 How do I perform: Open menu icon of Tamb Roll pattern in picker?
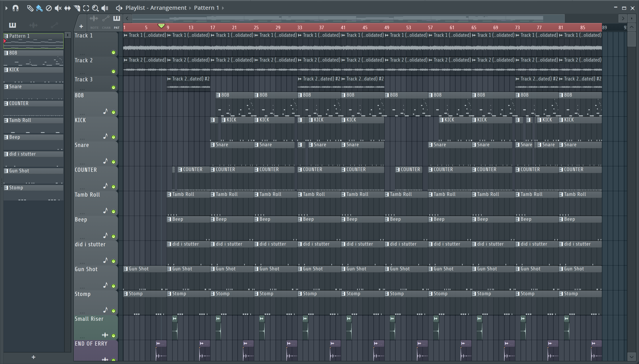point(6,120)
